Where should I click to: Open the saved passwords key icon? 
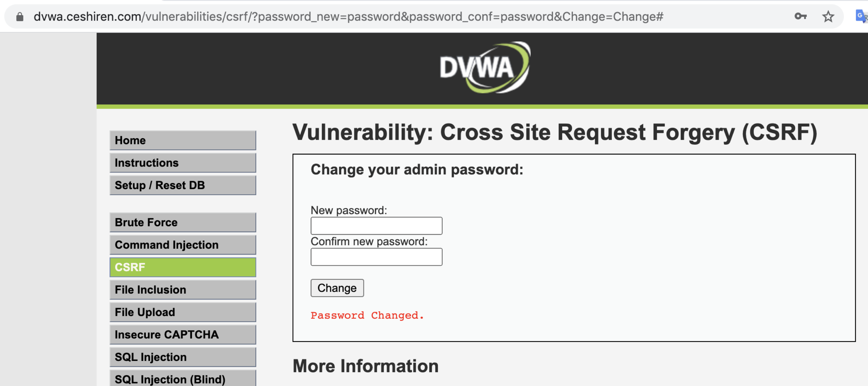[800, 16]
